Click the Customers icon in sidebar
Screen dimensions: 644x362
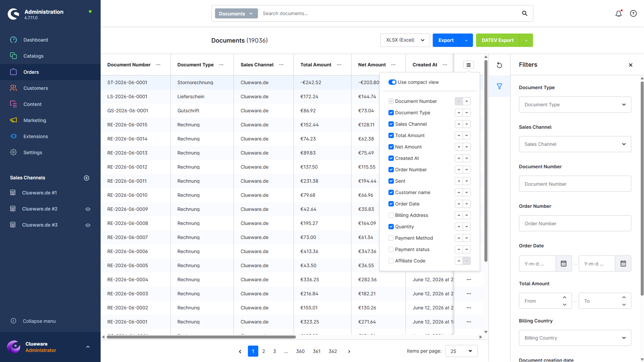tap(13, 88)
